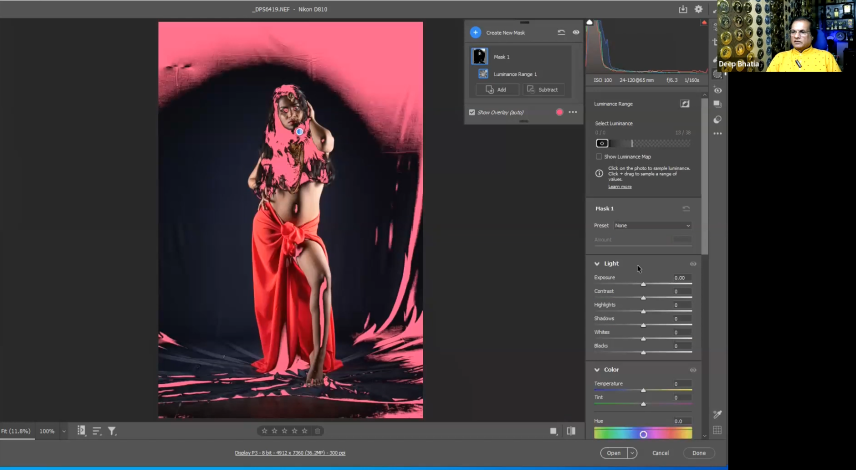Click the pink overlay color swatch

click(x=560, y=112)
